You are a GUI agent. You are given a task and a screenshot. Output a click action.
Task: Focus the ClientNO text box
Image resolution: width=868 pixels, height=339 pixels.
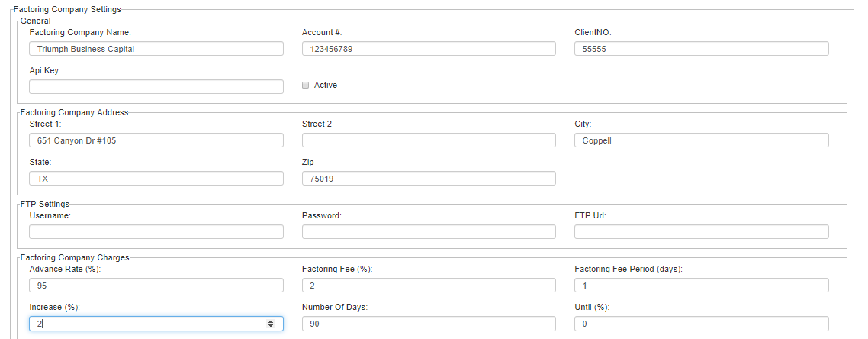pos(702,49)
